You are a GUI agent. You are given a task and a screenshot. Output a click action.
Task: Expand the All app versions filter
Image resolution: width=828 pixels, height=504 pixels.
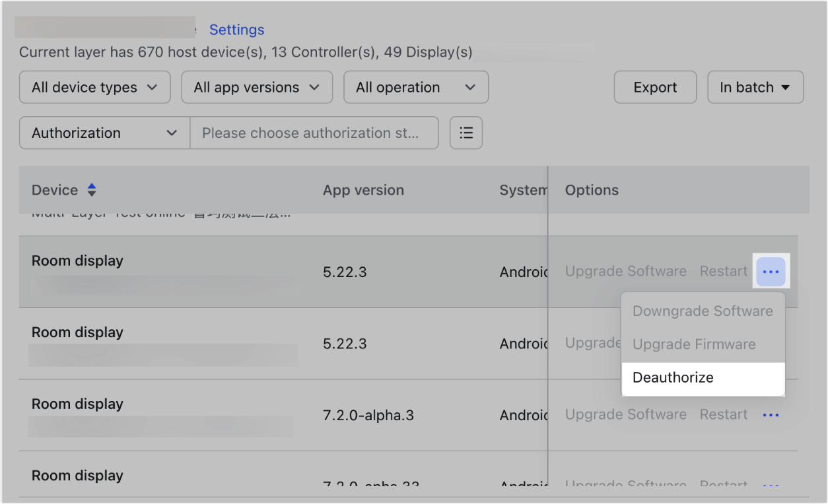point(256,88)
